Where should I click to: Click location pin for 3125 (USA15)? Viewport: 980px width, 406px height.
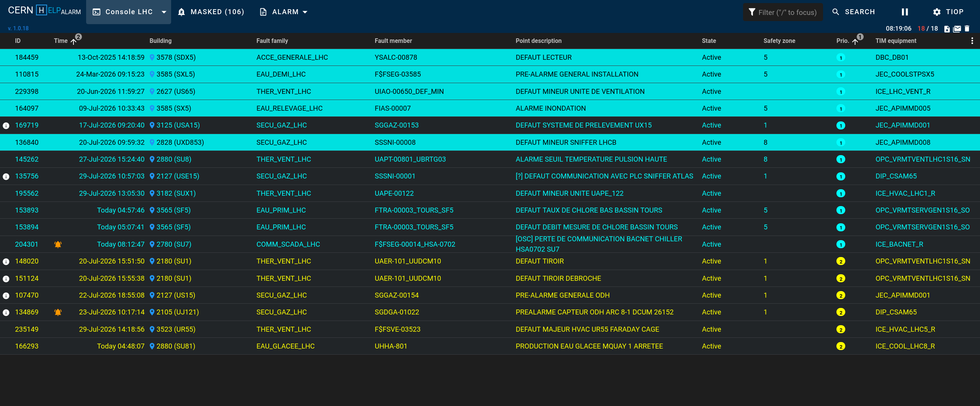tap(152, 125)
